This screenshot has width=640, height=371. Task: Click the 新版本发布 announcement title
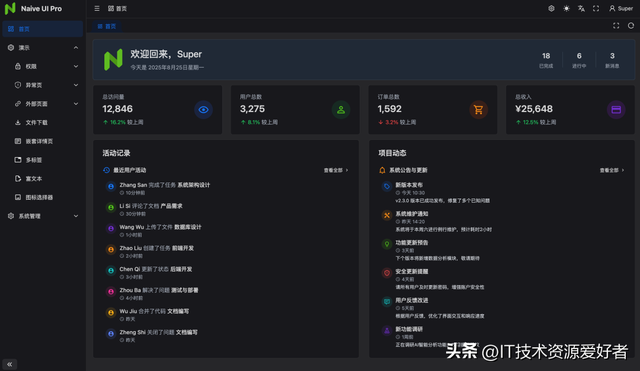(409, 185)
